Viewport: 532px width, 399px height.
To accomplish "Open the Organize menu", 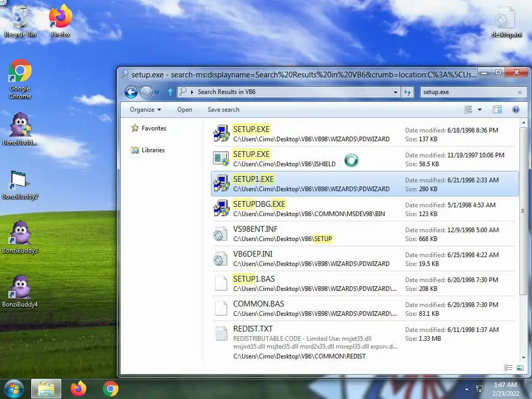I will 145,110.
